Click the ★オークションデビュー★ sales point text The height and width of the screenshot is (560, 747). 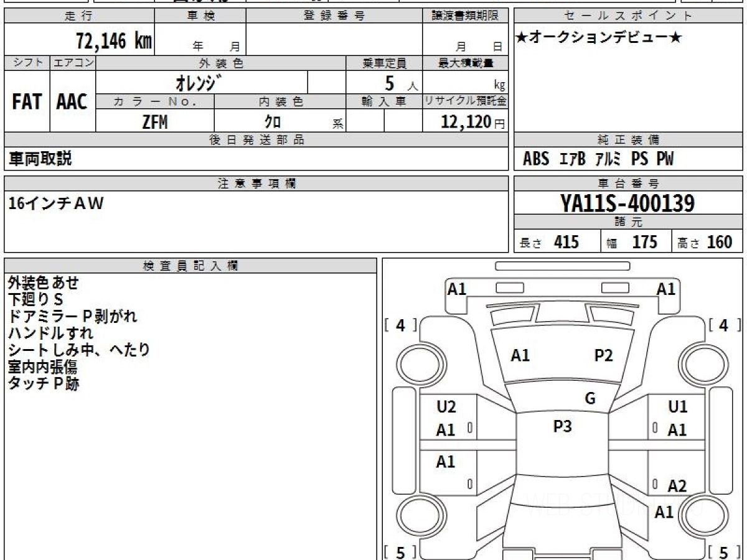pyautogui.click(x=599, y=38)
